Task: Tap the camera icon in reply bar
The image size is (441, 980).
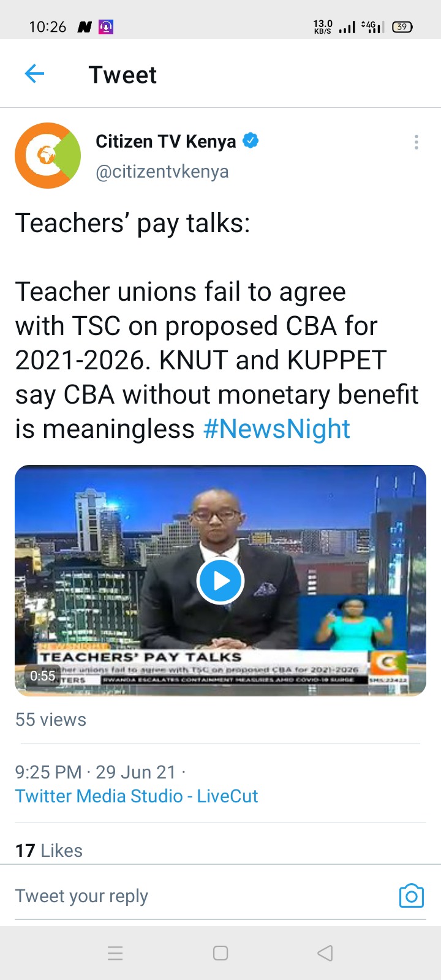Action: point(411,895)
